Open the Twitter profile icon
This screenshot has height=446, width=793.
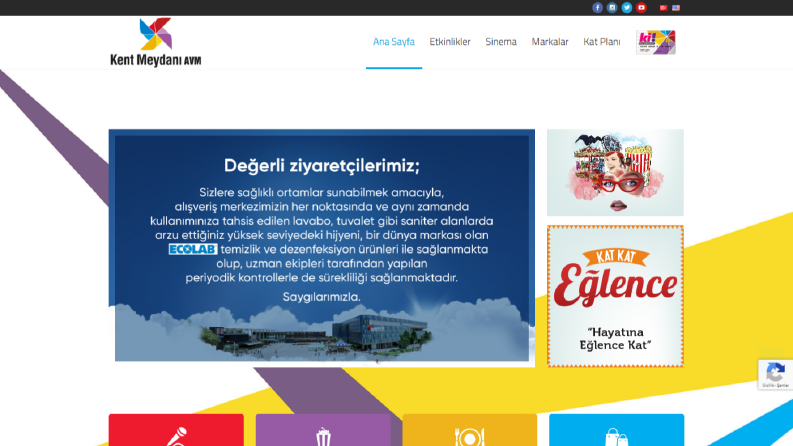click(x=627, y=8)
